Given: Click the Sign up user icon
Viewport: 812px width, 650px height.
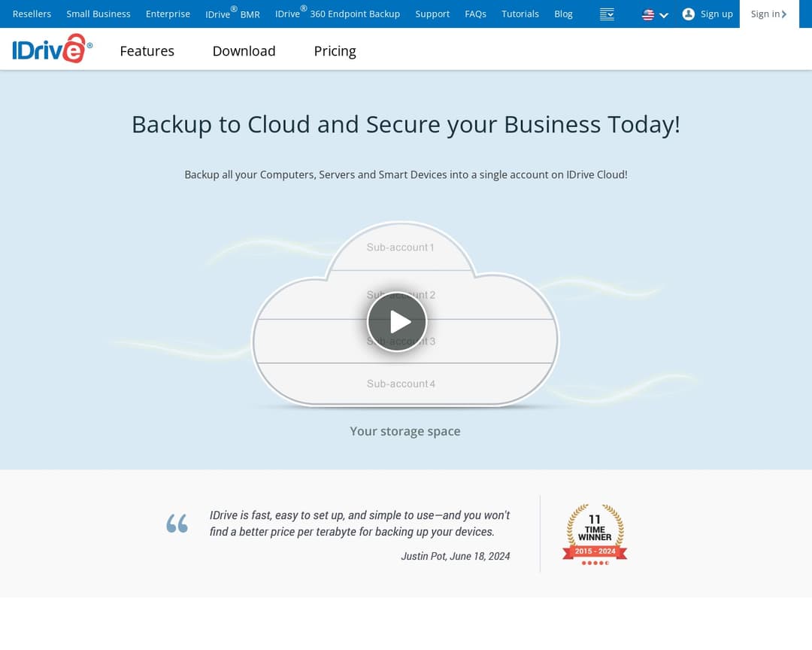Looking at the screenshot, I should pyautogui.click(x=688, y=14).
